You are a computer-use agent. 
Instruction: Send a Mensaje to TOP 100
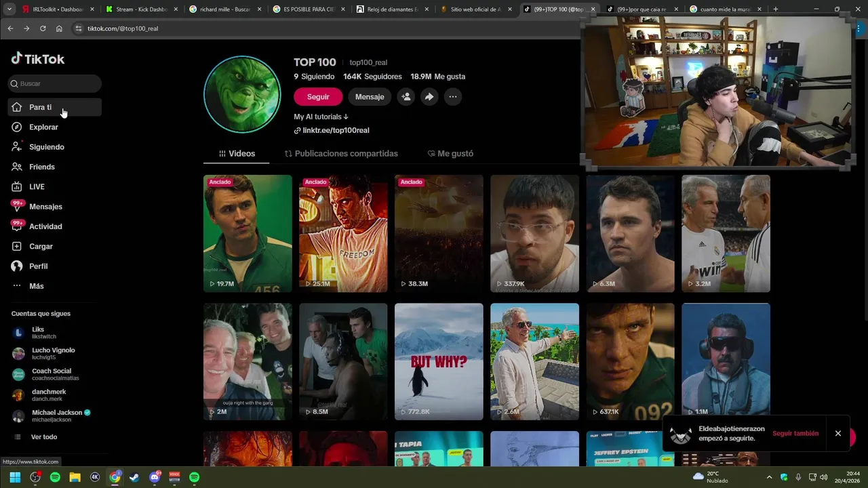[x=370, y=97]
